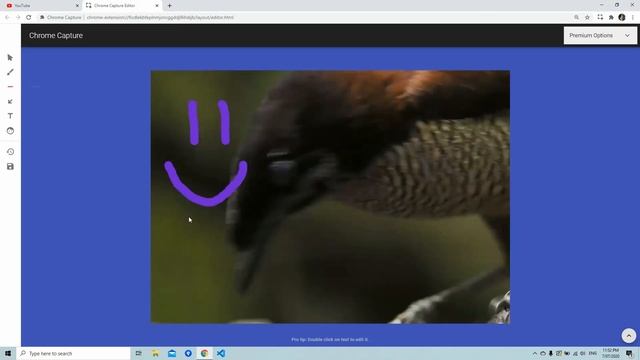Open the Windows notification center
The image size is (640, 360).
click(629, 353)
